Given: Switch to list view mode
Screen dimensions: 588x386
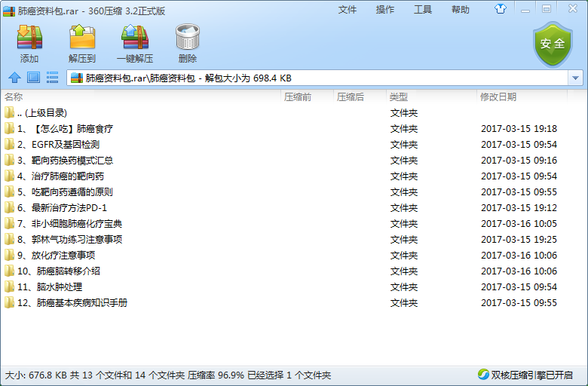Looking at the screenshot, I should tap(52, 78).
